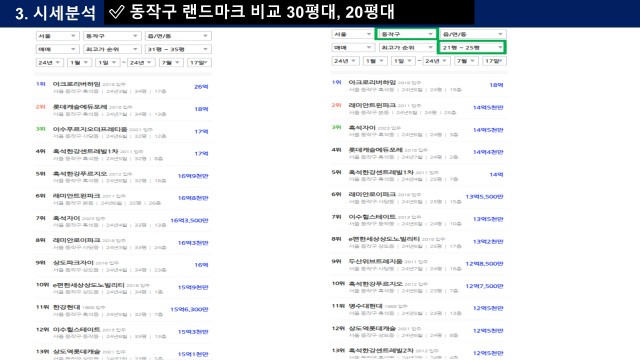
Task: Open 17일 day dropdown in 21평~25평 panel
Action: [495, 61]
